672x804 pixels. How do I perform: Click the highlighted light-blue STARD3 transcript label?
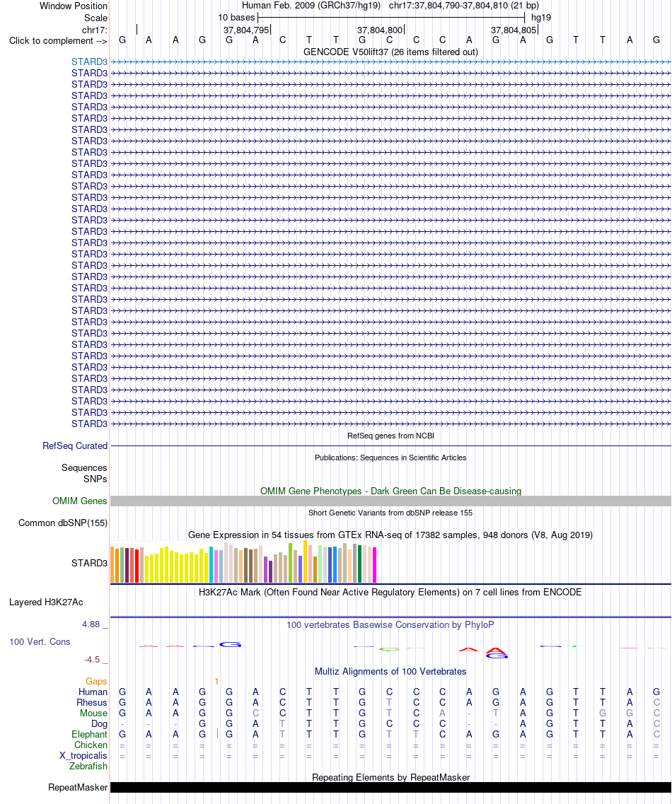click(89, 62)
